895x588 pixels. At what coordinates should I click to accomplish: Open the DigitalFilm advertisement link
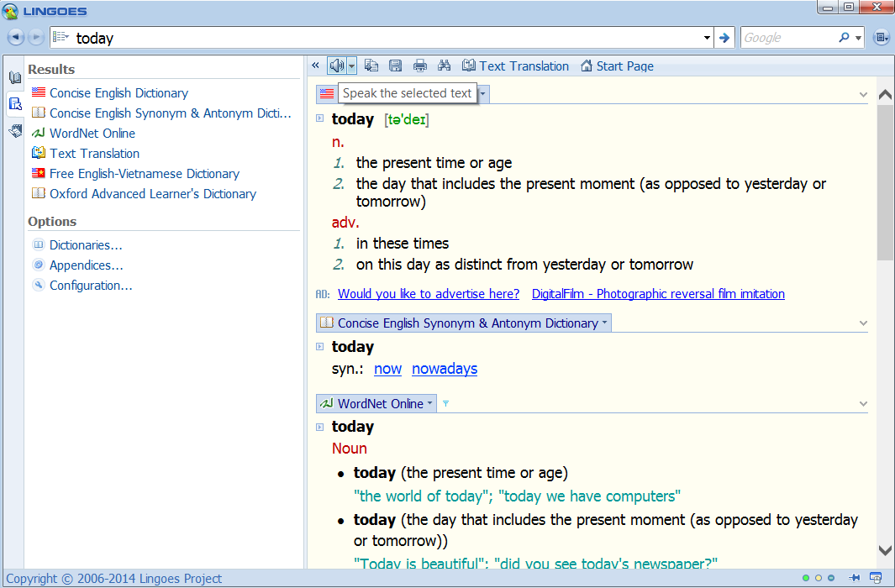point(658,294)
